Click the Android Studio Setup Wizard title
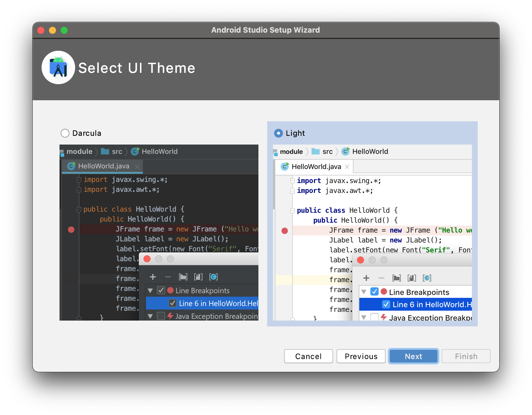Image resolution: width=532 pixels, height=415 pixels. [266, 30]
